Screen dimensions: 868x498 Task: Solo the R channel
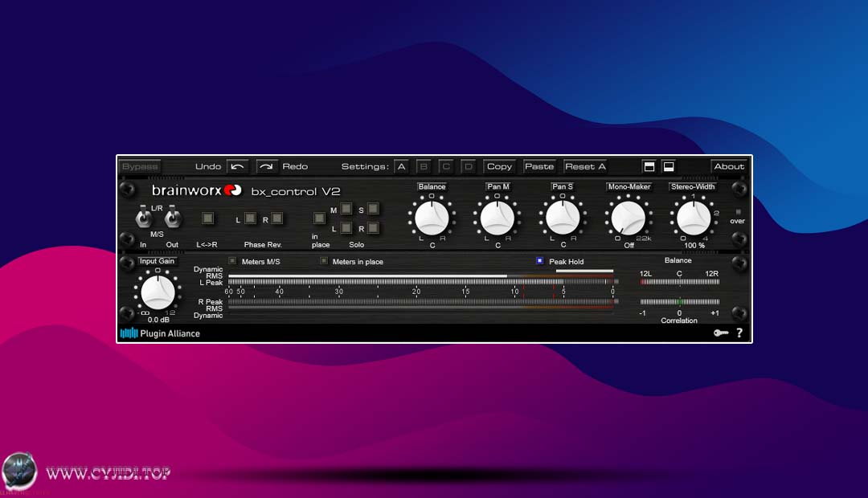point(373,227)
